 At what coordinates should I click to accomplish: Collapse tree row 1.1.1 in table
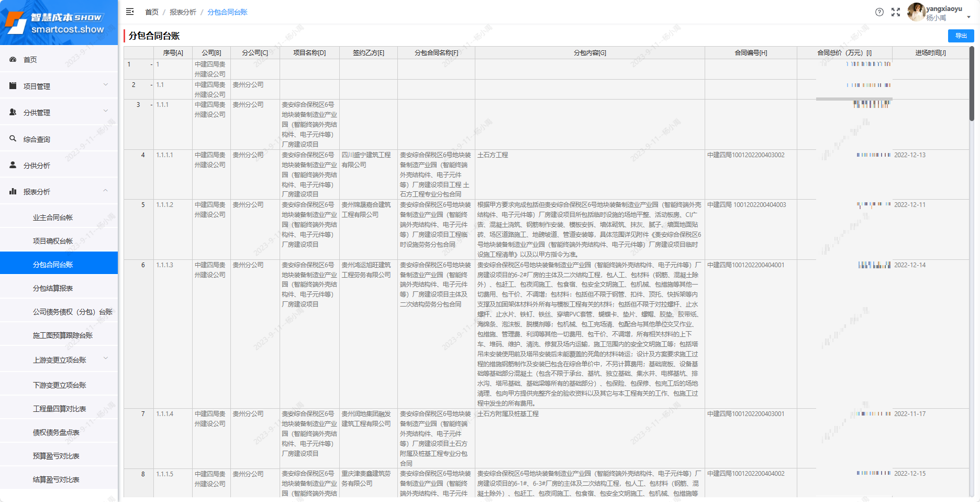tap(151, 105)
